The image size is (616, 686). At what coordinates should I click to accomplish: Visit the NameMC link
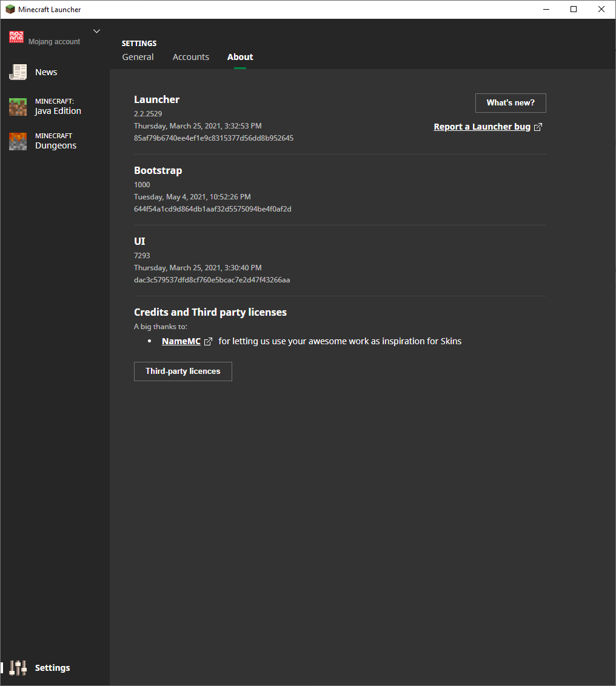pyautogui.click(x=181, y=341)
